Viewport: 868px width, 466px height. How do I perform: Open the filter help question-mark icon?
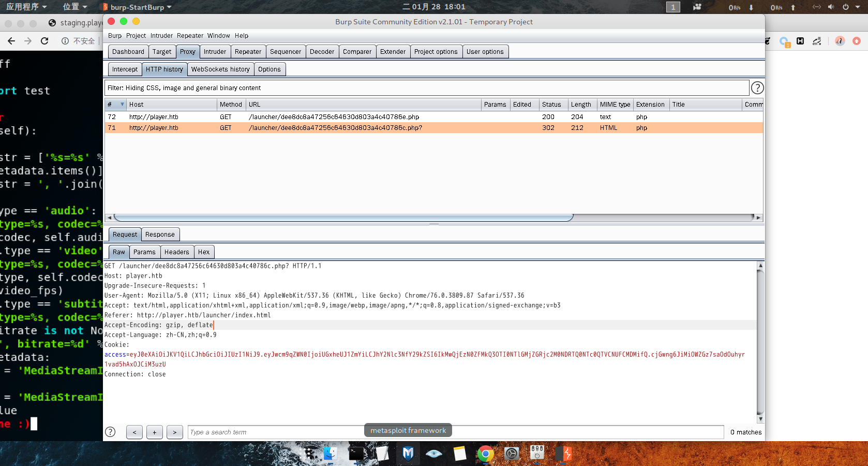coord(757,88)
